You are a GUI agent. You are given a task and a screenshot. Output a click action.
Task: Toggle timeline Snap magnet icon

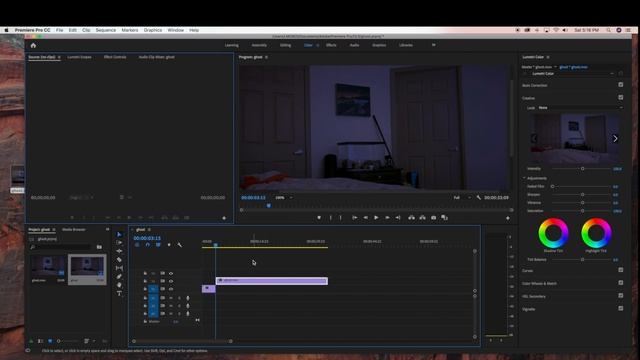[x=147, y=245]
